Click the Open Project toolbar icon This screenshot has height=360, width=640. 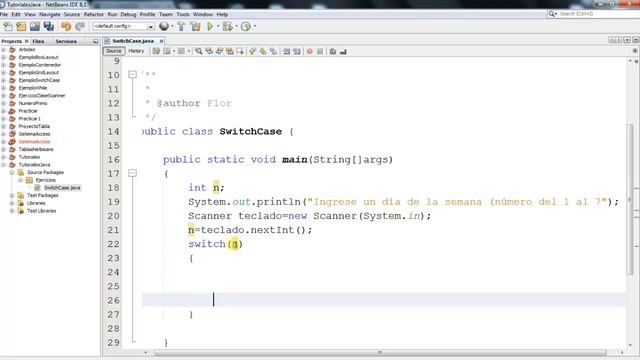tap(35, 27)
